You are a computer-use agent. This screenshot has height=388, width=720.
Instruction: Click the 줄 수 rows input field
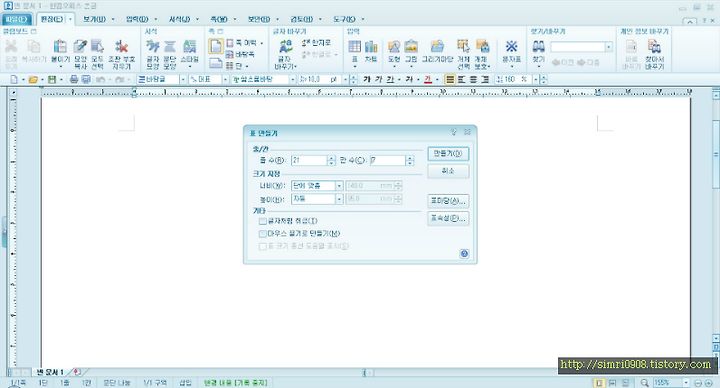[x=309, y=160]
